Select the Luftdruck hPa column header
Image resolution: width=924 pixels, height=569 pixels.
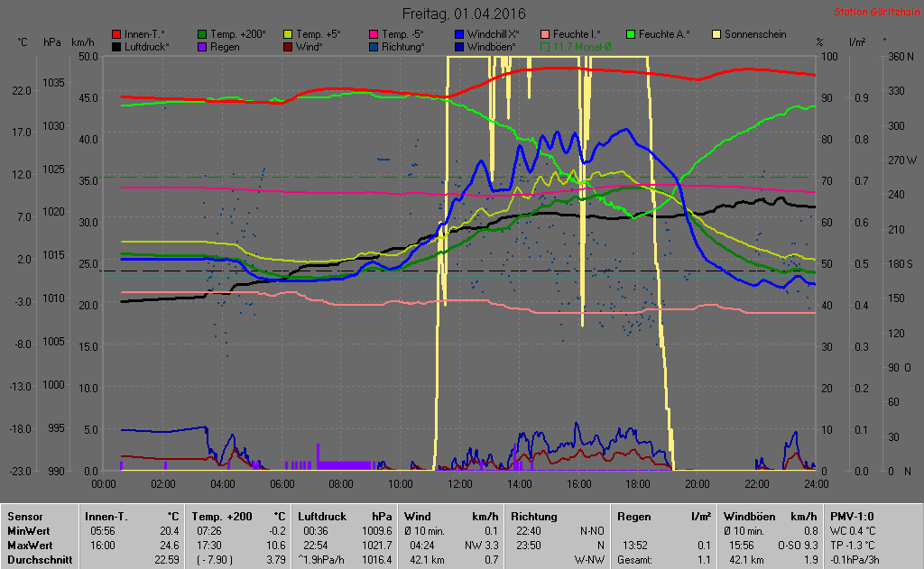(x=346, y=517)
